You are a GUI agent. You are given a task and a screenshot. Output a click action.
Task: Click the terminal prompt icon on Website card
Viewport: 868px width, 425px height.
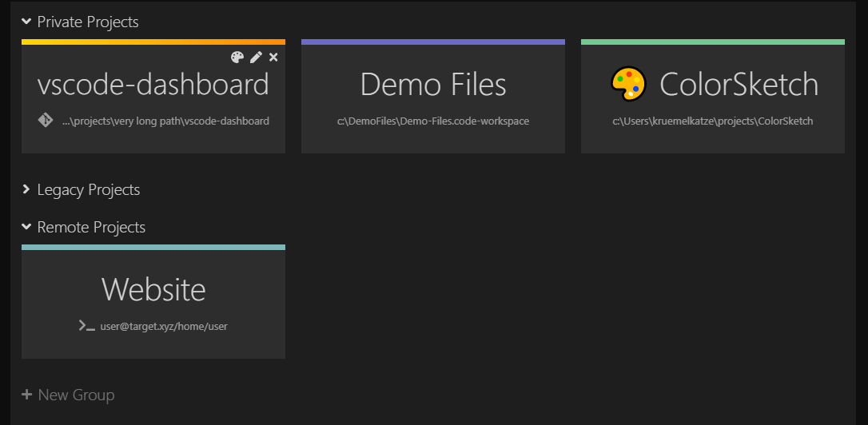tap(87, 326)
